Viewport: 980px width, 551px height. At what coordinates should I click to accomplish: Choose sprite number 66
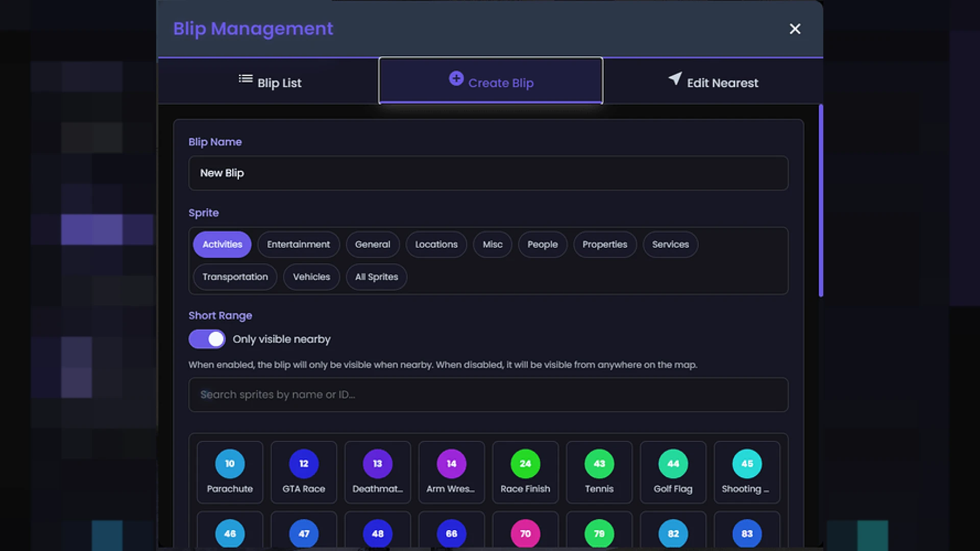[451, 531]
